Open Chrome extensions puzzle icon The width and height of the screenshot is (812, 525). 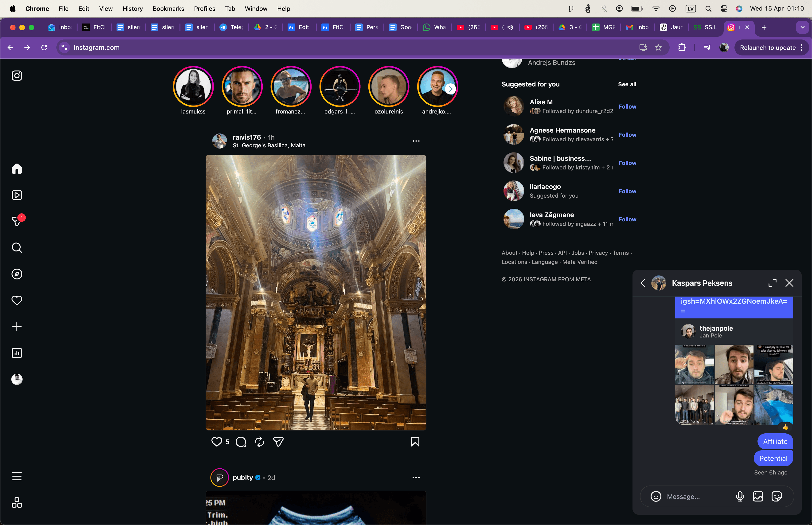[x=682, y=47]
